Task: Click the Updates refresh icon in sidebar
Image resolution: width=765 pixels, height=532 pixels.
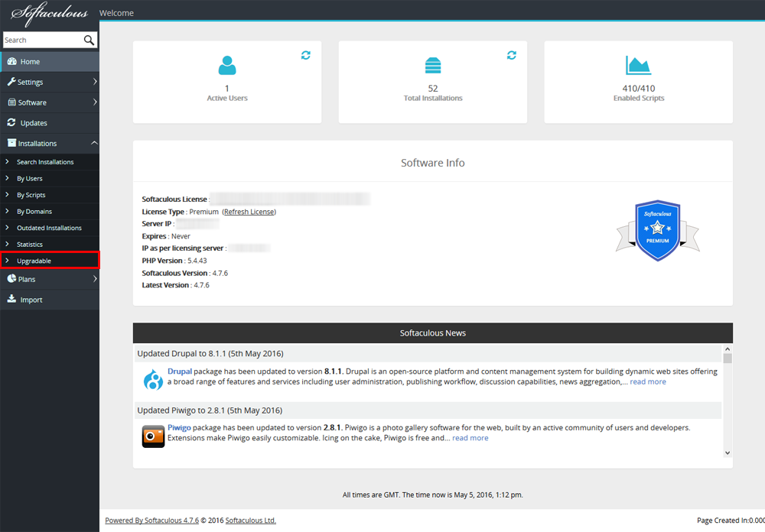Action: pos(11,122)
